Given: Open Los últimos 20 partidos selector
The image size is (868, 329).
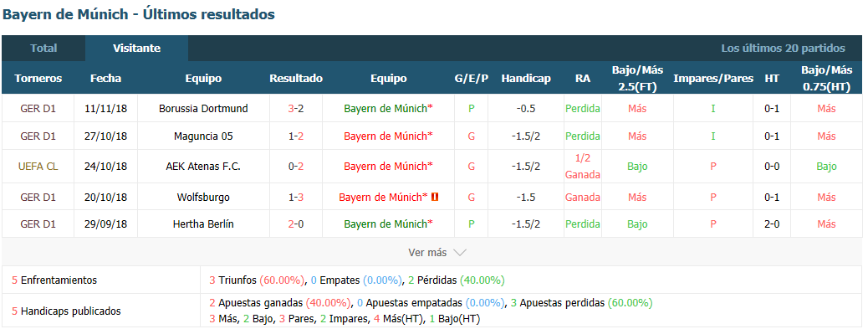Looking at the screenshot, I should 783,49.
